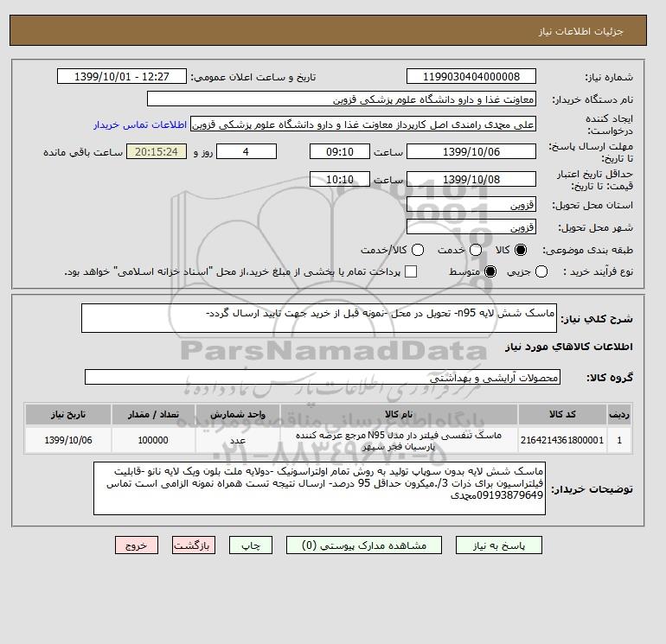This screenshot has width=666, height=644.
Task: Click the بازگشت back button
Action: point(194,545)
